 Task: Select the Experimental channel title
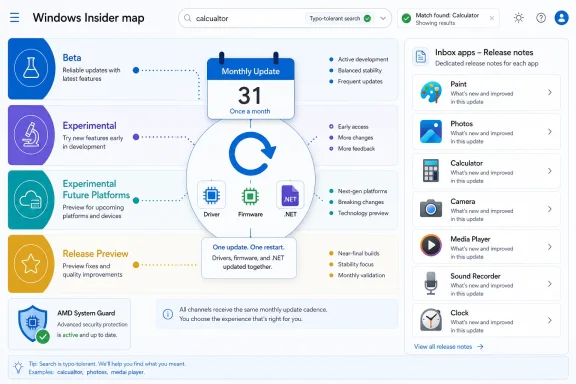(89, 126)
